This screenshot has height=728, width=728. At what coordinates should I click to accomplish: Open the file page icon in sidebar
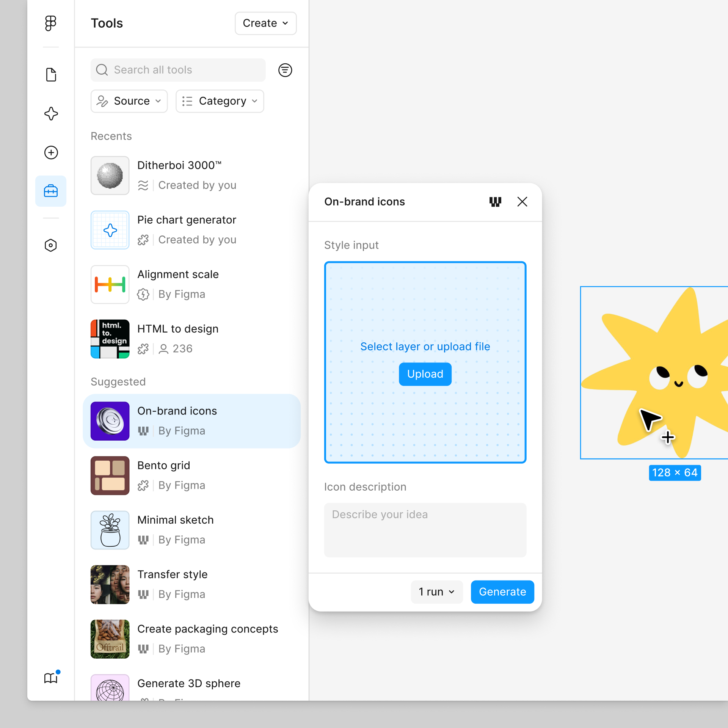point(51,75)
